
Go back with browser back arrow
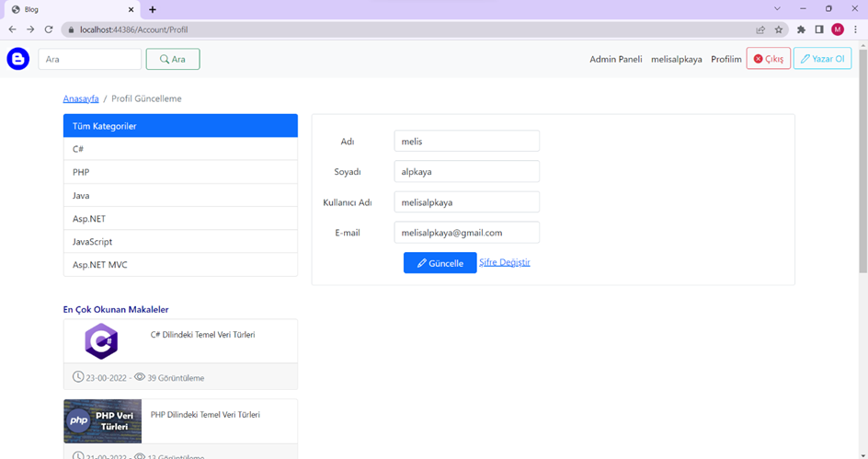pyautogui.click(x=12, y=29)
